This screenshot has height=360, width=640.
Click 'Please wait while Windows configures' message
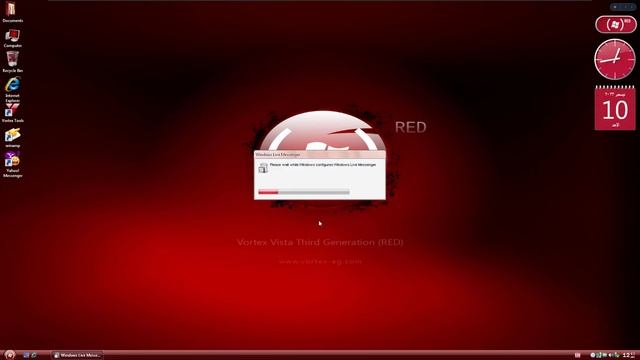pos(323,165)
